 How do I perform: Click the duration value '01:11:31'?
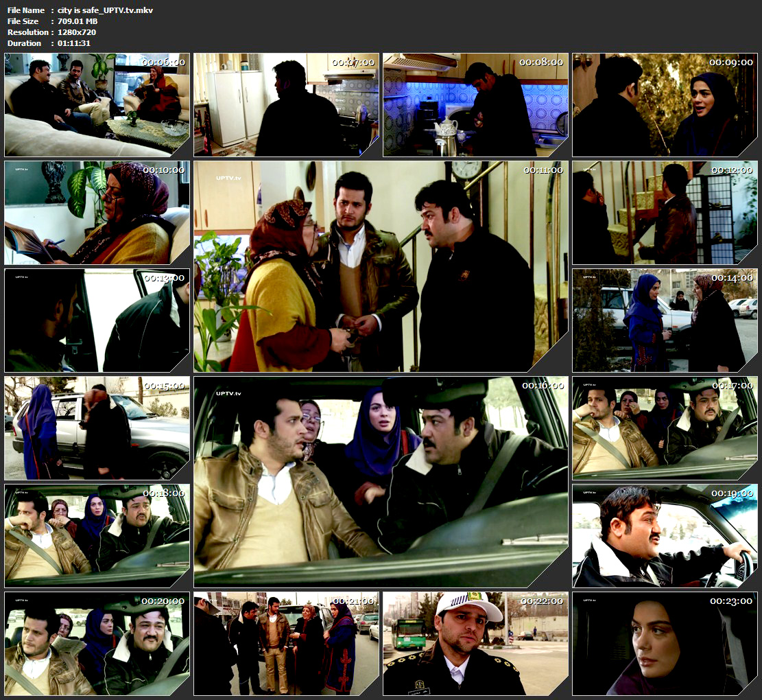click(74, 43)
